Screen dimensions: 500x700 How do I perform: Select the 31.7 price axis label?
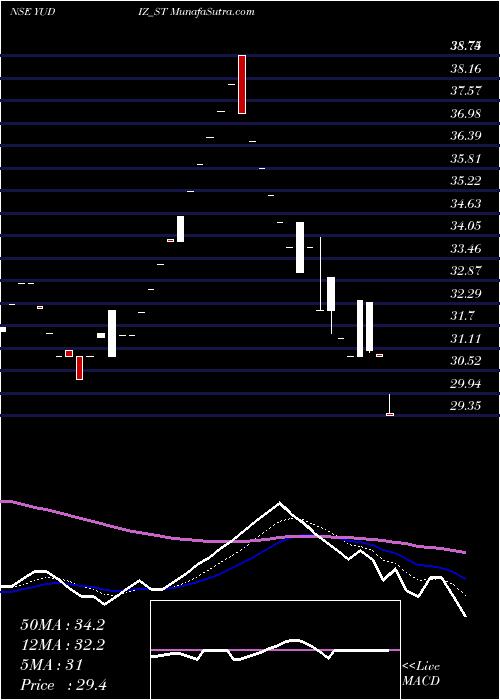(x=462, y=317)
